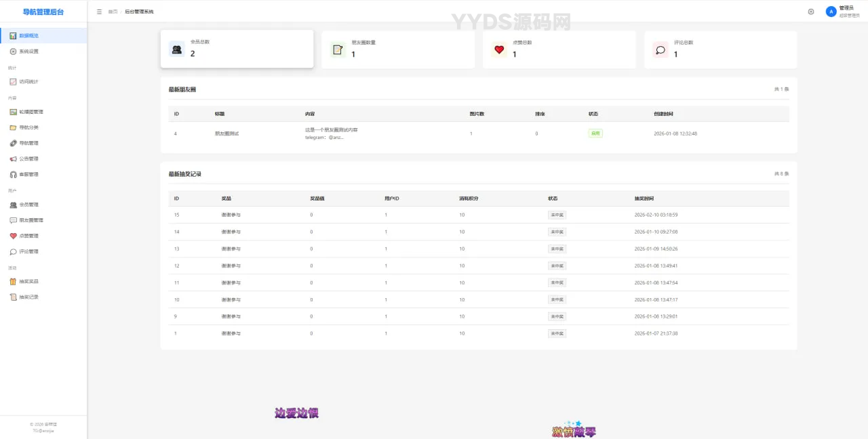The height and width of the screenshot is (439, 868).
Task: Click the settings gear in the top bar
Action: pyautogui.click(x=811, y=12)
